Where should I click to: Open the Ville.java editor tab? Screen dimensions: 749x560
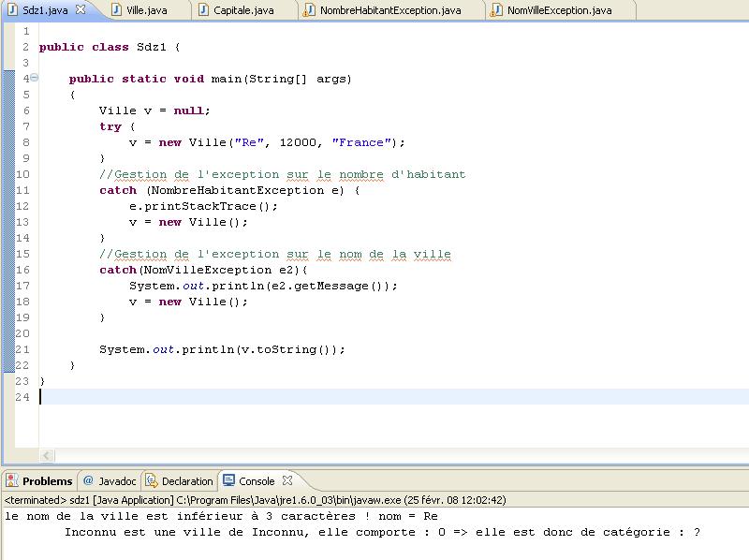(147, 10)
